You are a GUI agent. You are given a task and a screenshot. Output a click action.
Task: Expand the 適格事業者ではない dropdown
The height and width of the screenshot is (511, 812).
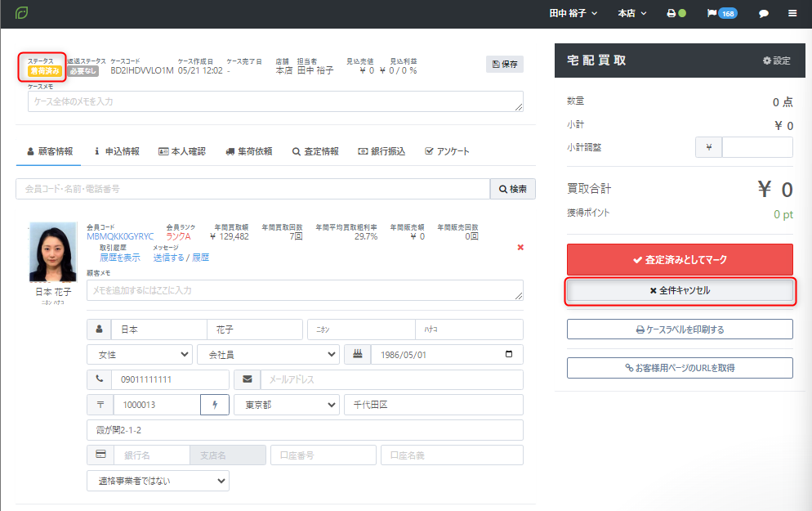(x=158, y=481)
